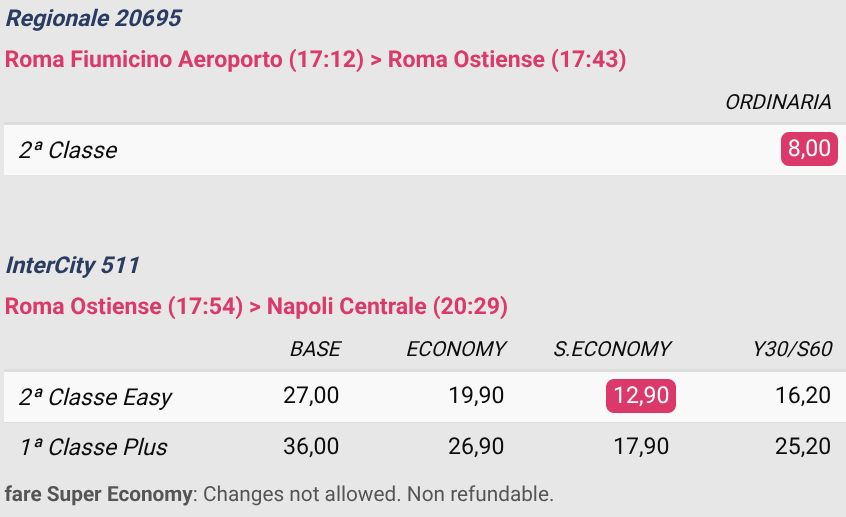
Task: Pick the 27,00 Base 2ª Classe Easy fare
Action: click(311, 396)
